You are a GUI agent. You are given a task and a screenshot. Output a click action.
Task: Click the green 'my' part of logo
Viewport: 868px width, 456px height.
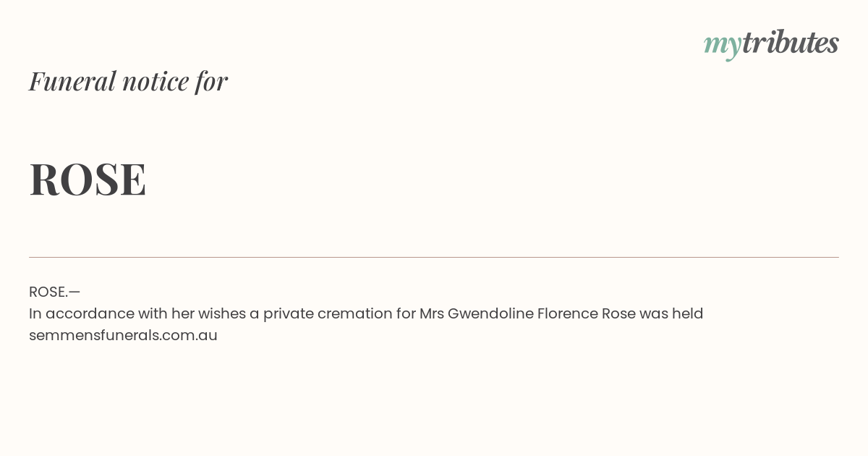[x=723, y=46]
